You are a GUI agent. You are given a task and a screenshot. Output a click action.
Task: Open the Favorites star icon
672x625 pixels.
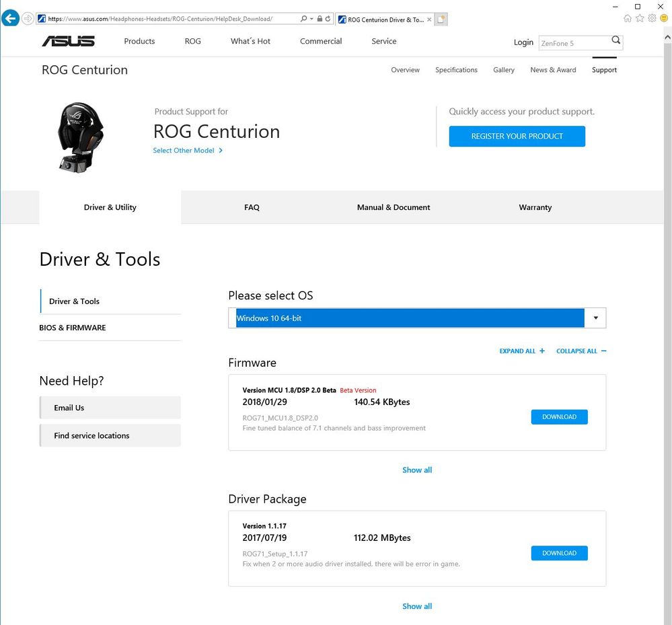pos(640,18)
